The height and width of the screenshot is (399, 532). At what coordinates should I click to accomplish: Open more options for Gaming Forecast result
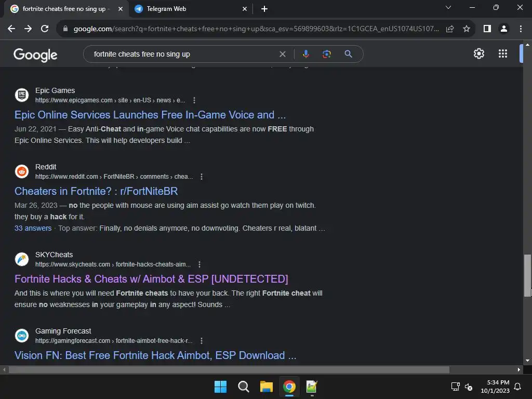[202, 341]
